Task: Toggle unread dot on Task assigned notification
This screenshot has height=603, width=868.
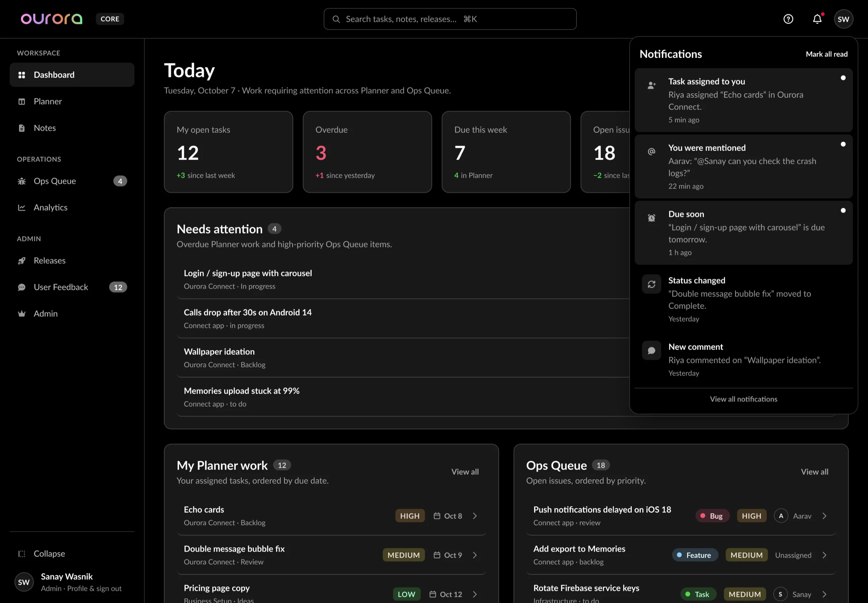Action: (843, 78)
